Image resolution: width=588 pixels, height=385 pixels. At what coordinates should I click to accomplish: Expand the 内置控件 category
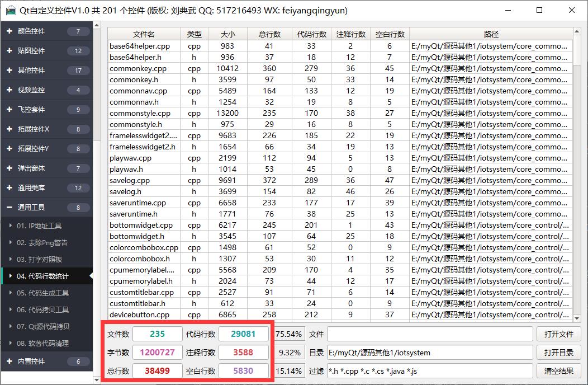pyautogui.click(x=46, y=361)
